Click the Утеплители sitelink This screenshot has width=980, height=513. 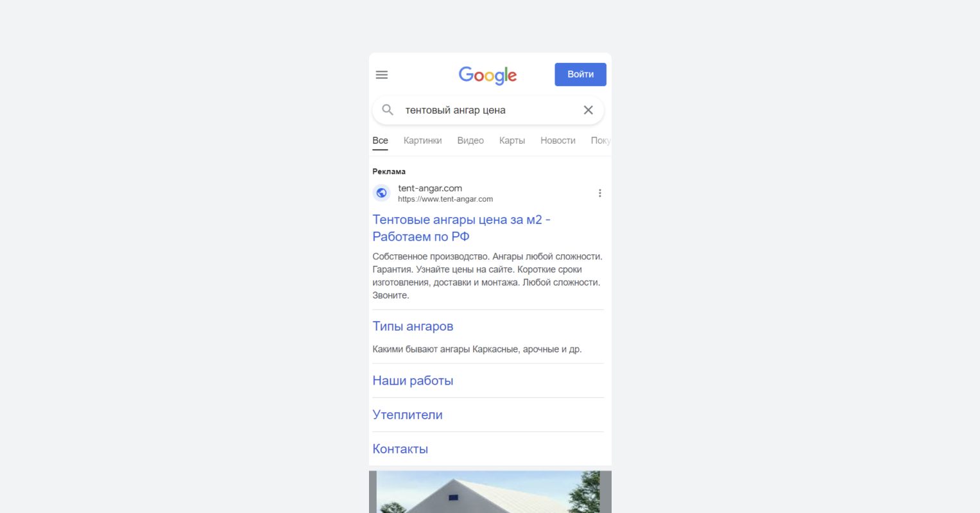408,415
